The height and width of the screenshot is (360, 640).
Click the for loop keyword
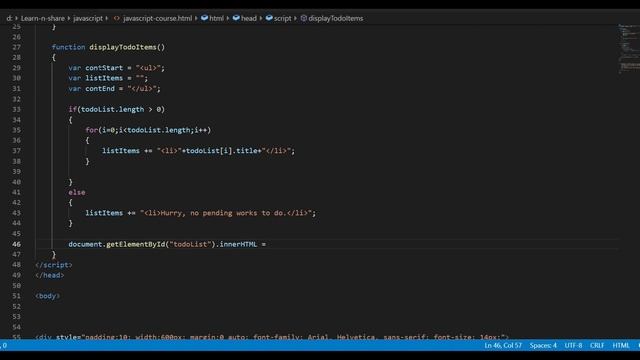point(91,130)
